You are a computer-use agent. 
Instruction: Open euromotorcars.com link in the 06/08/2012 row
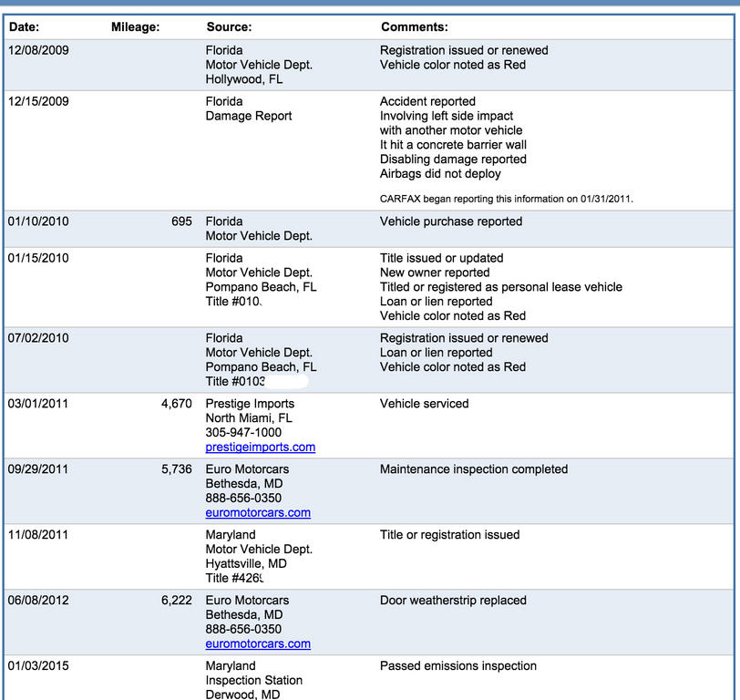pyautogui.click(x=258, y=643)
